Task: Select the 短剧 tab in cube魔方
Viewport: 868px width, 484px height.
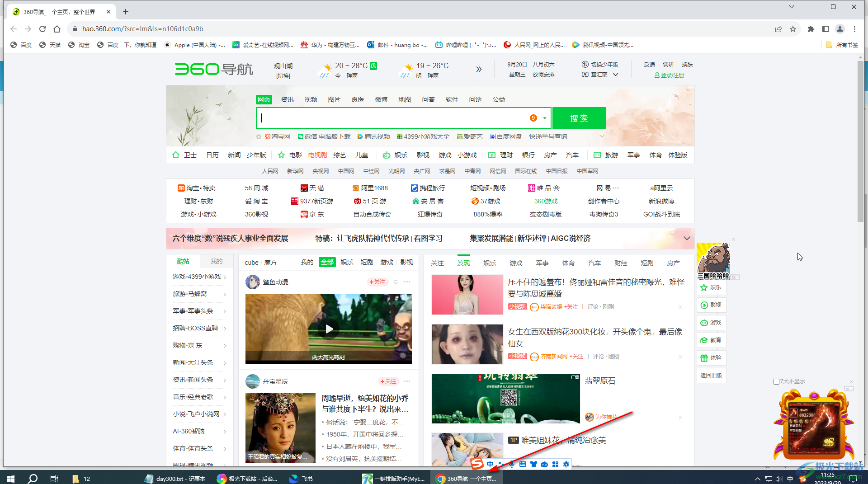Action: click(367, 263)
